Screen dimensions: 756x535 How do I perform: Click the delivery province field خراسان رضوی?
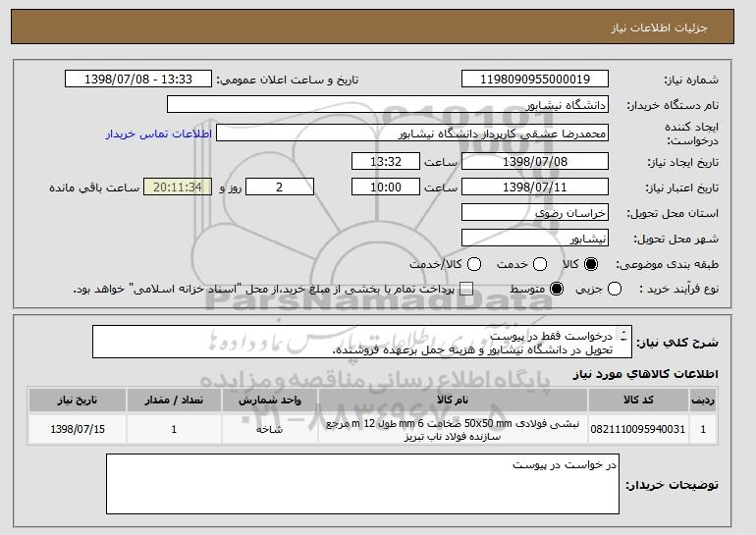tap(535, 213)
